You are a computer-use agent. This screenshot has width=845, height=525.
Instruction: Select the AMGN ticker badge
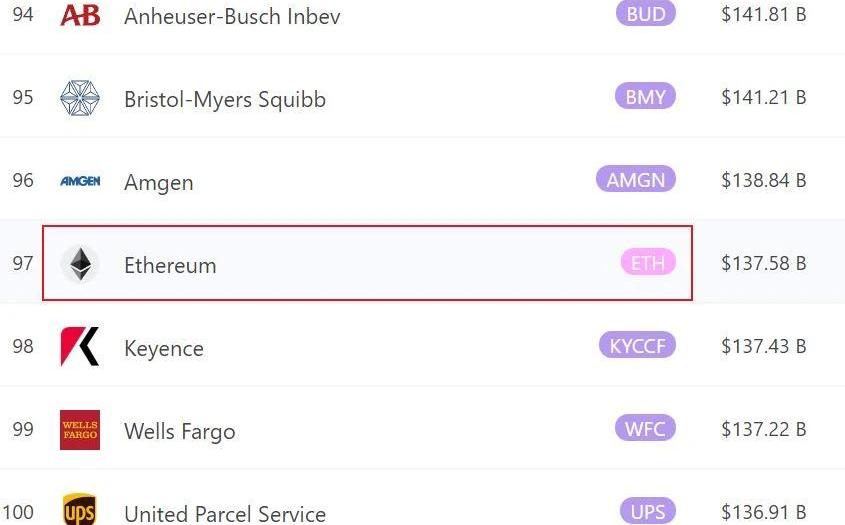point(636,179)
